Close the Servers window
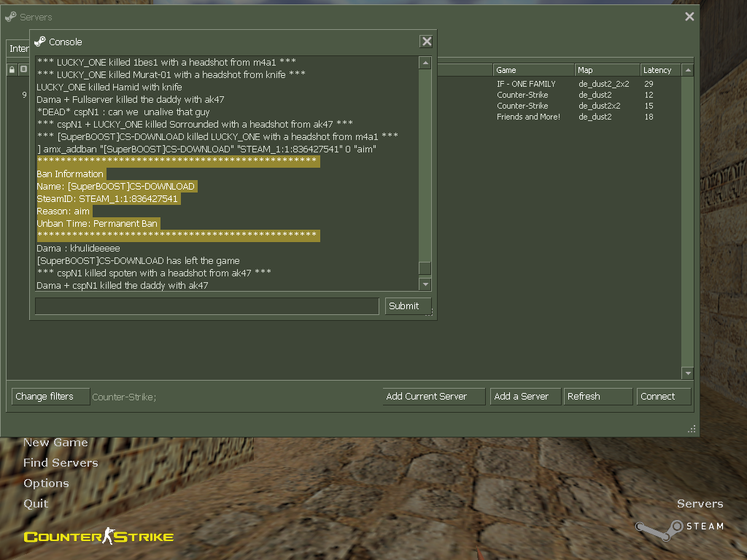 (x=689, y=17)
